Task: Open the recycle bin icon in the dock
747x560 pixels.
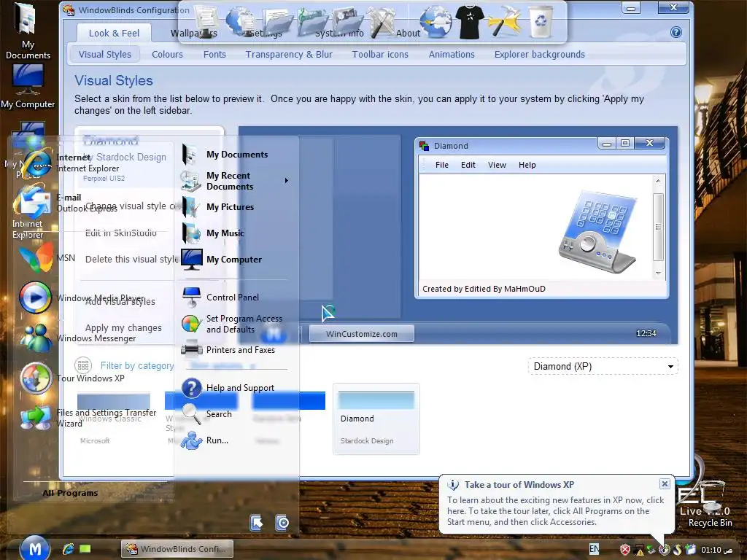Action: point(541,21)
